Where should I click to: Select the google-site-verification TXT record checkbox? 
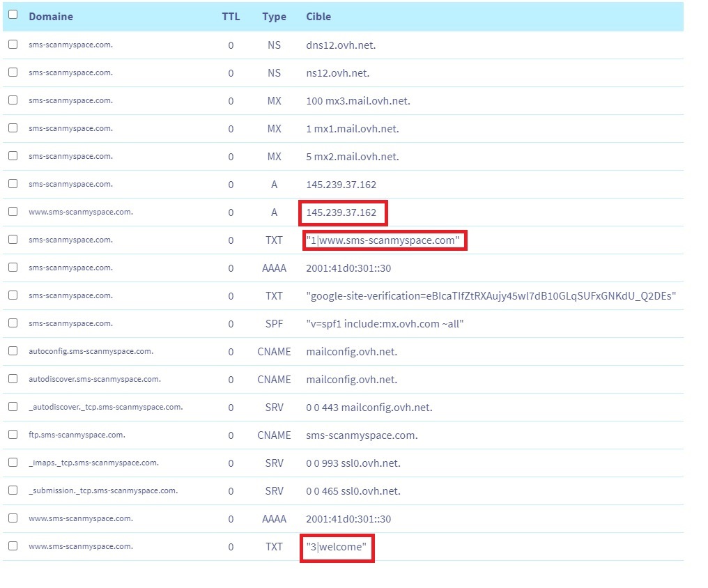(13, 295)
